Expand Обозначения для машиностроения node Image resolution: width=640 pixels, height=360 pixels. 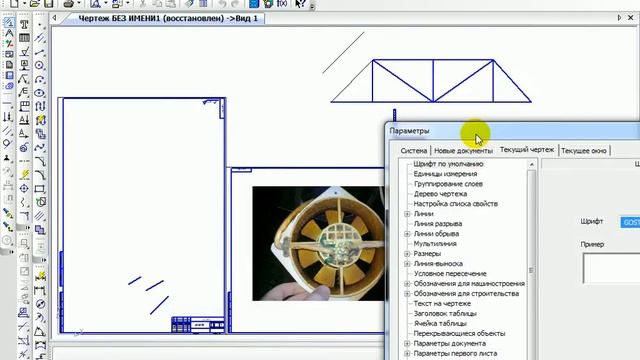(x=407, y=284)
